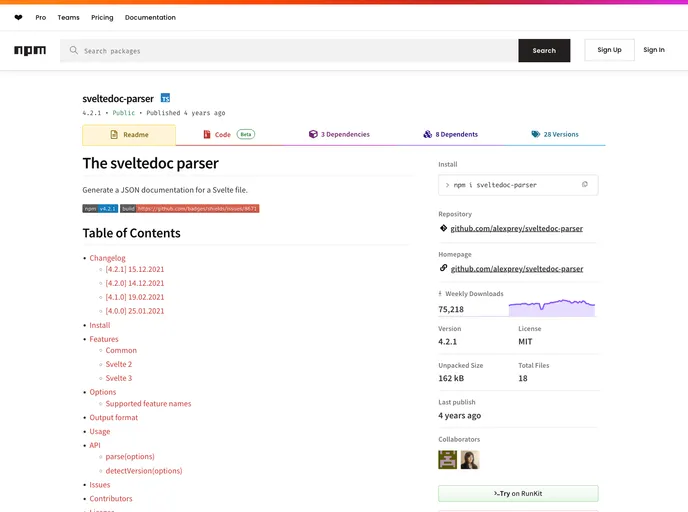Click the Sign Up button
688x512 pixels.
tap(609, 50)
